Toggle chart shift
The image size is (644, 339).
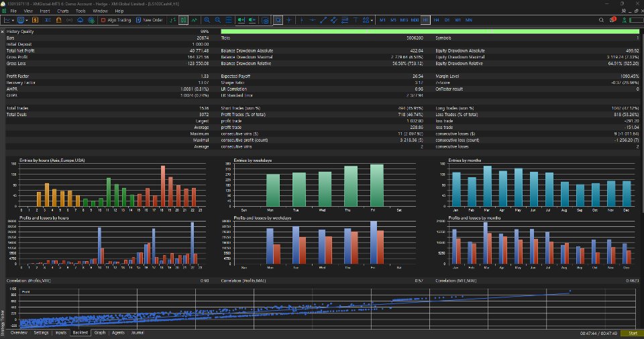252,19
